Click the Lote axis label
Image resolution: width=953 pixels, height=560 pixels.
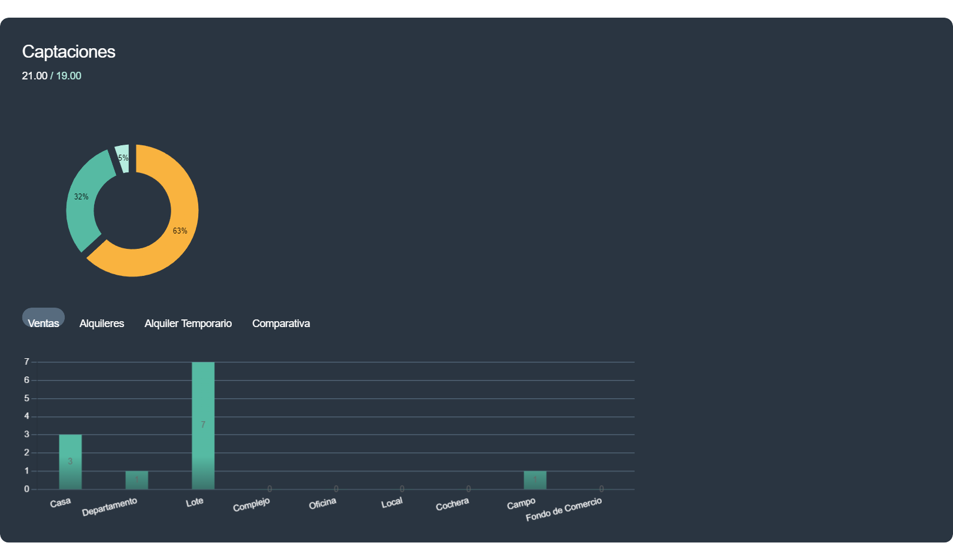pos(195,502)
